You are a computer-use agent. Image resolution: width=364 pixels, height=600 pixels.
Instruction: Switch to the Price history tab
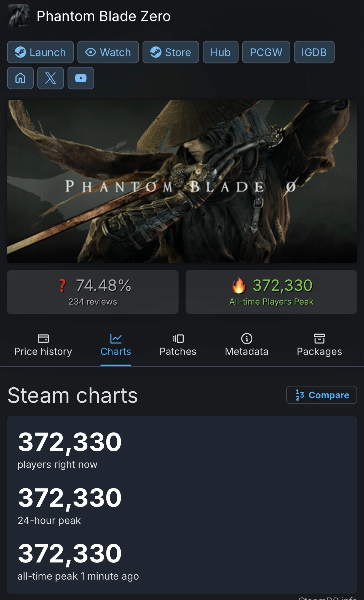43,345
